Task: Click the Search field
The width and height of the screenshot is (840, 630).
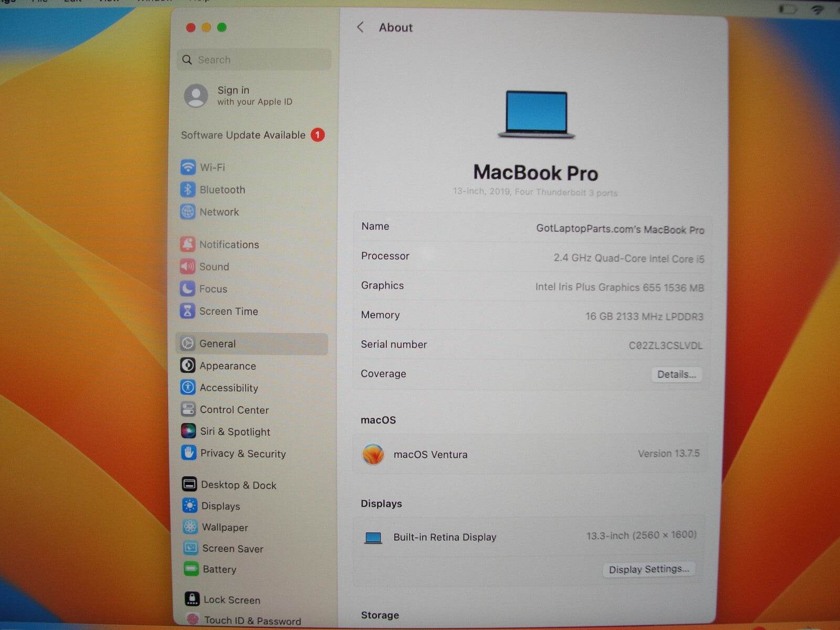Action: (x=254, y=59)
